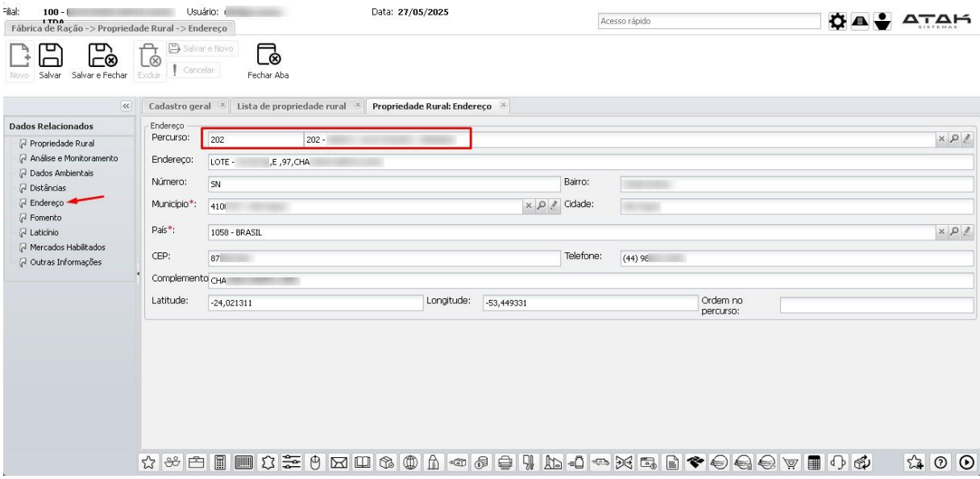
Task: Click the Complemento input field
Action: click(x=591, y=281)
